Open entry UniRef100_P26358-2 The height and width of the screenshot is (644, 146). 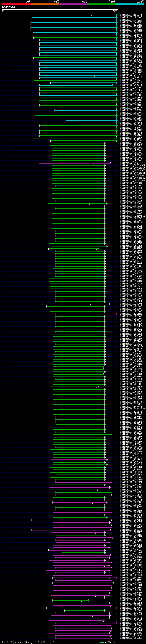click(132, 216)
